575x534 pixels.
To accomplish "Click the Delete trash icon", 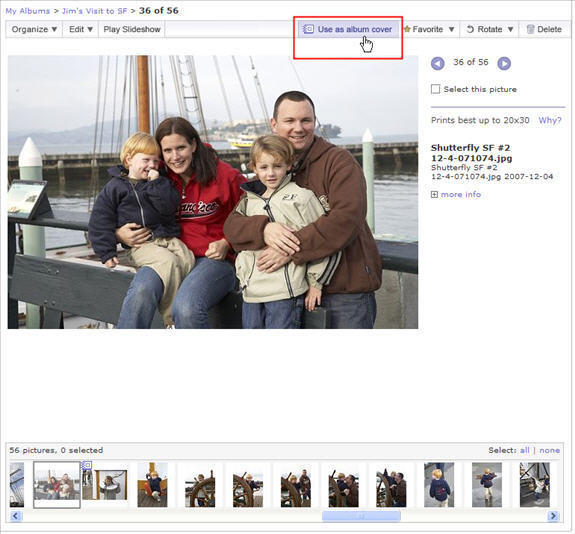I will click(x=530, y=29).
